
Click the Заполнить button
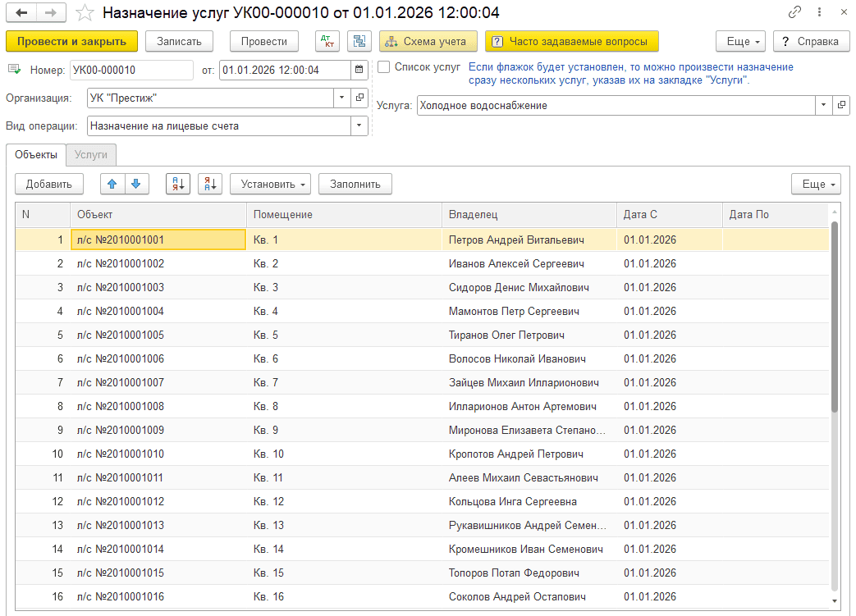[355, 185]
